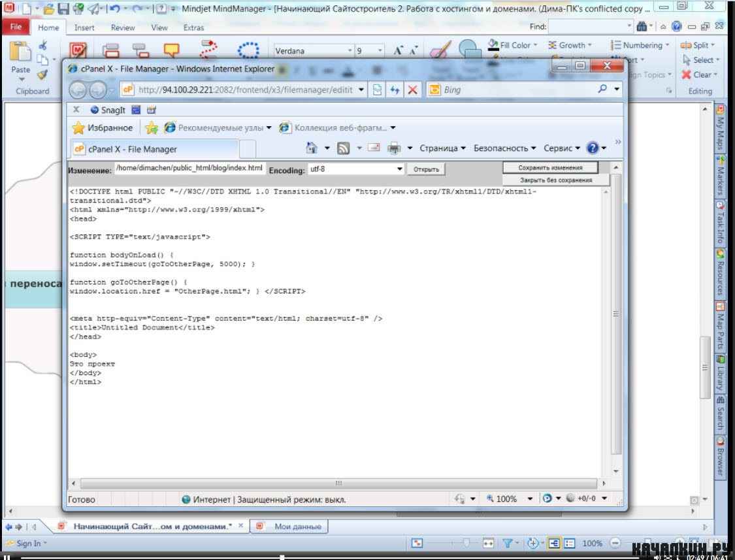Viewport: 735px width, 560px height.
Task: Click the Refresh icon in IE address bar
Action: (395, 90)
